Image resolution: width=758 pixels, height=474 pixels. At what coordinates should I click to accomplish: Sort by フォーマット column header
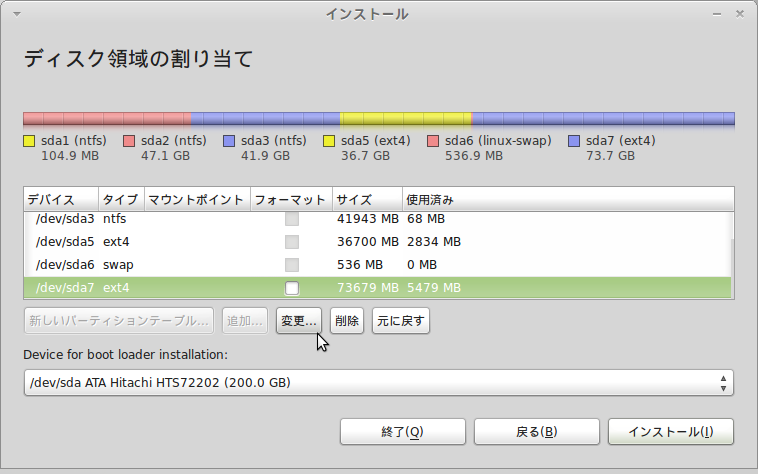pos(291,199)
